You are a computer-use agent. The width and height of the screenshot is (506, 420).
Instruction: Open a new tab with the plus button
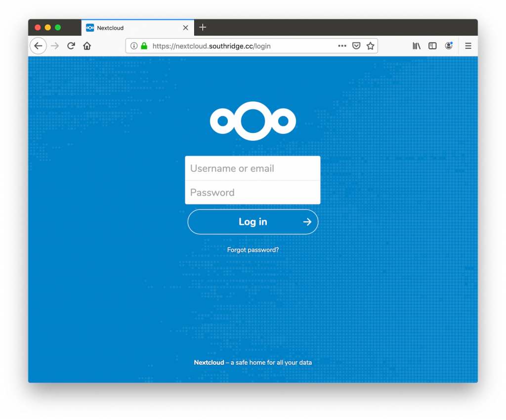click(x=203, y=28)
